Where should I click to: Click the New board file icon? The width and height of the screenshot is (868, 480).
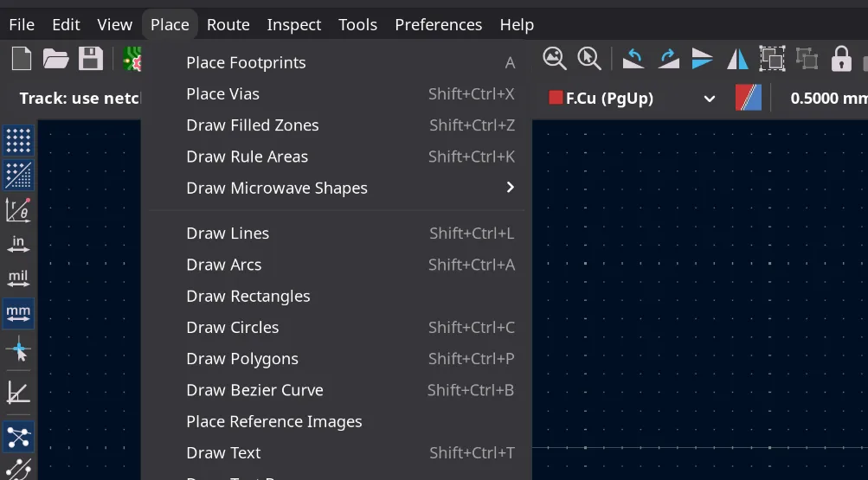[x=21, y=59]
